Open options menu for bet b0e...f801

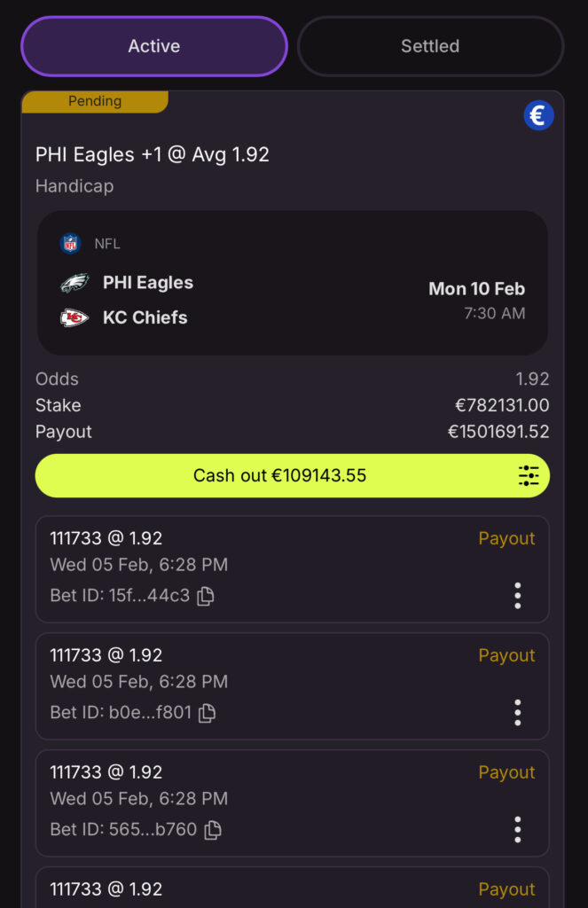click(x=518, y=713)
